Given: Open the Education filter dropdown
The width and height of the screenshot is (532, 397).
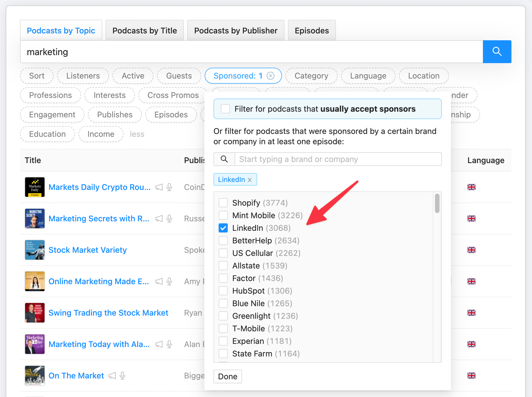Looking at the screenshot, I should click(x=47, y=134).
